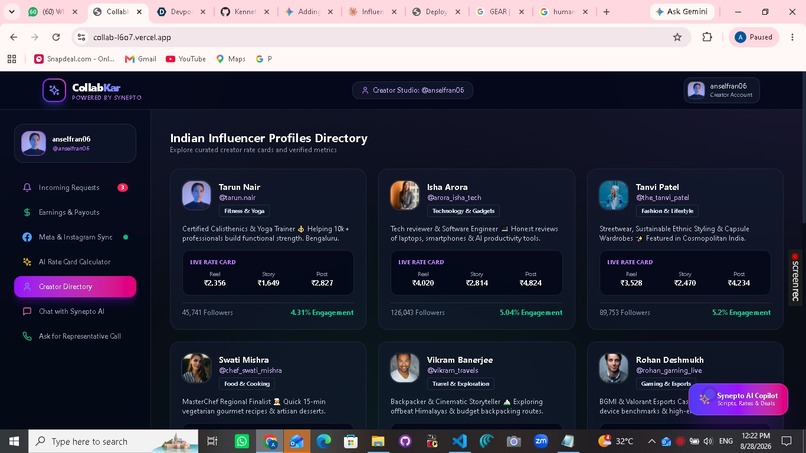Click the phone icon for Representative Call
806x453 pixels.
click(27, 336)
